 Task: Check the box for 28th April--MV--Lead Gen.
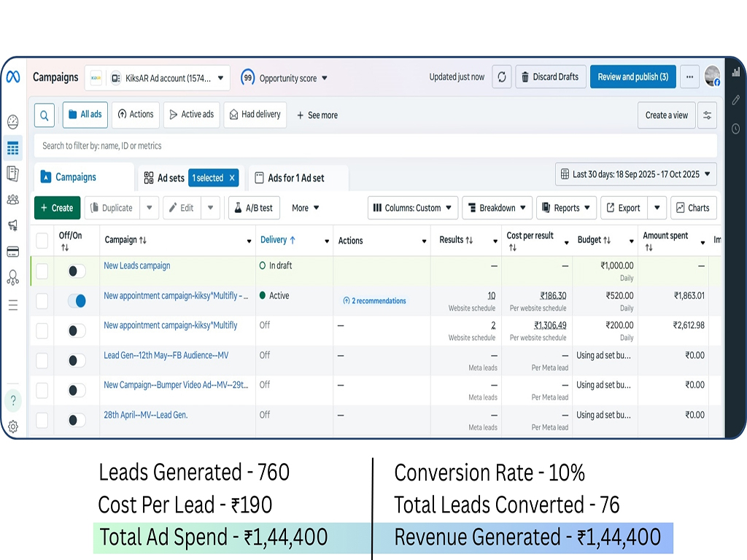click(42, 420)
